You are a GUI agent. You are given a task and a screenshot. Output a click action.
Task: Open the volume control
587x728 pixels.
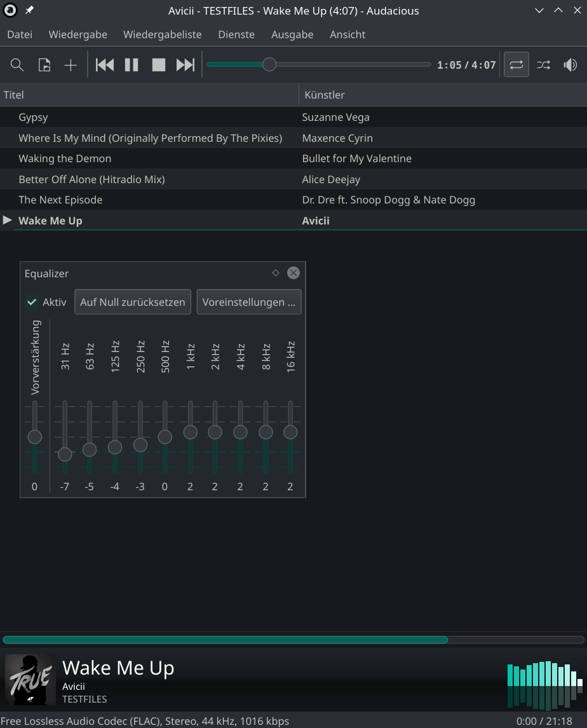coord(570,65)
